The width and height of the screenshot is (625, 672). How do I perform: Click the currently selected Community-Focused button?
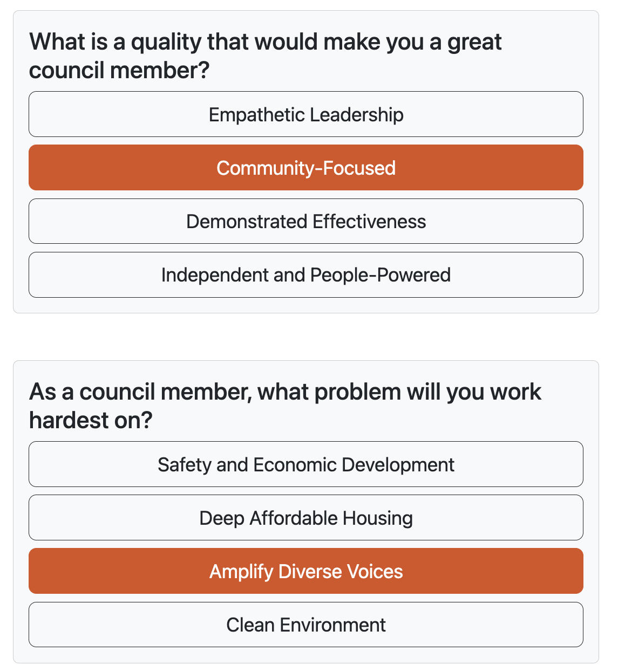pyautogui.click(x=306, y=167)
